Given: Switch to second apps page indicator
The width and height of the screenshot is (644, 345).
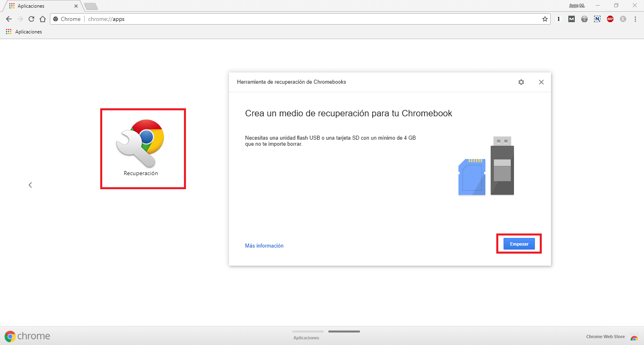Looking at the screenshot, I should pyautogui.click(x=344, y=332).
